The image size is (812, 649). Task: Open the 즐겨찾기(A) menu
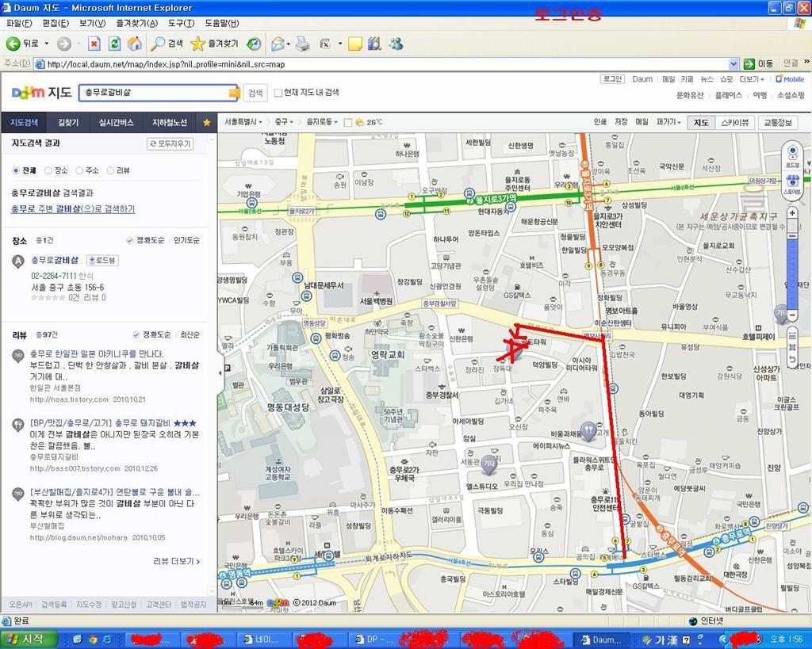click(x=136, y=24)
